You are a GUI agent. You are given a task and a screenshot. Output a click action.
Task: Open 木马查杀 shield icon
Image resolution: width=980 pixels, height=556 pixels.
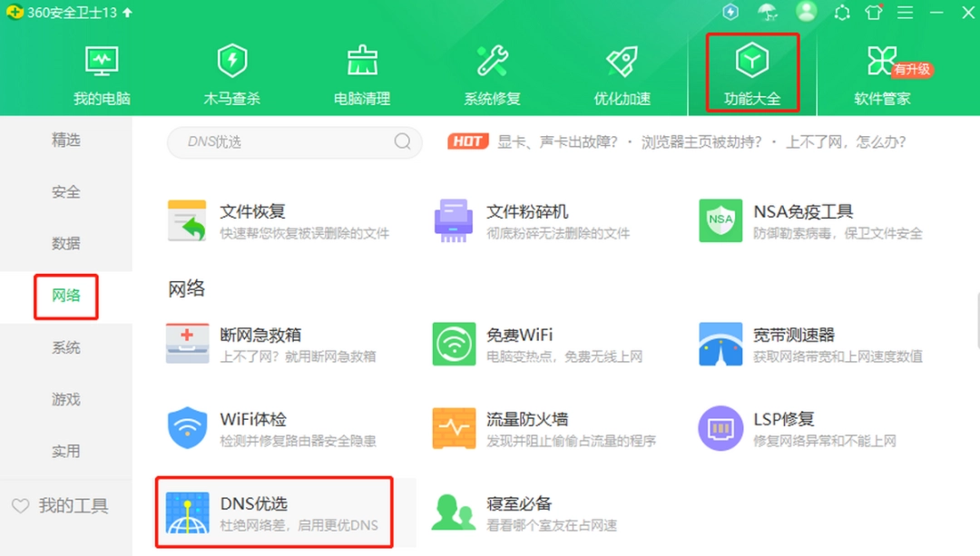232,61
